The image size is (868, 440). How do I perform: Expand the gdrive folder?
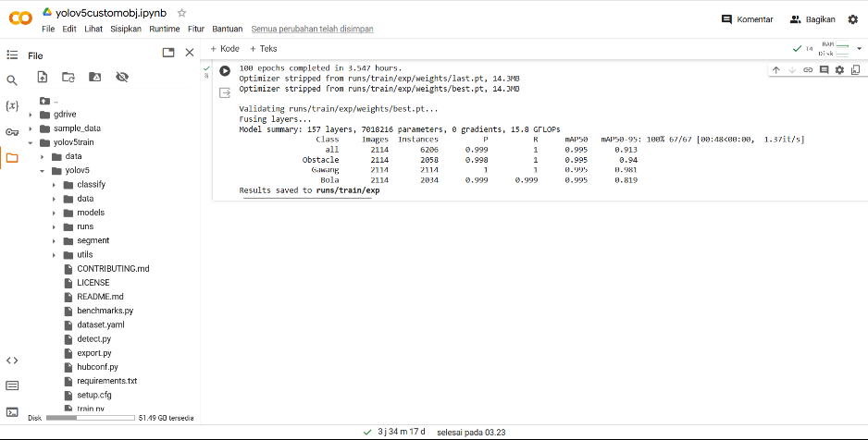click(x=30, y=115)
